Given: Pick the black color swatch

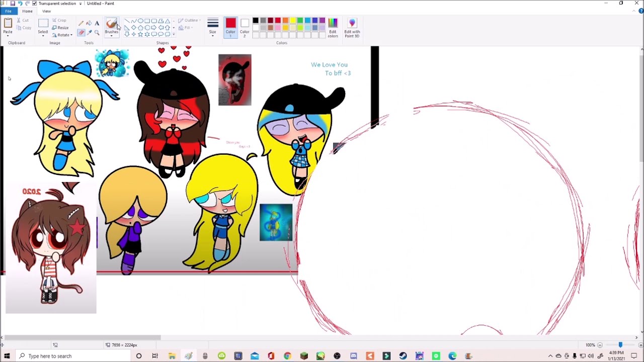Looking at the screenshot, I should point(255,21).
